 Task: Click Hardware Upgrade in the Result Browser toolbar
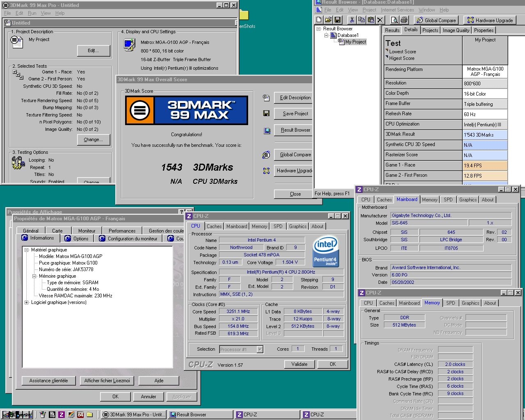pyautogui.click(x=490, y=20)
